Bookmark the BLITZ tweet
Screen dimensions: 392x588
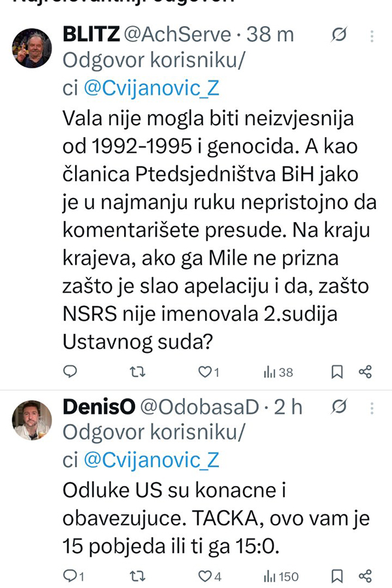point(337,372)
